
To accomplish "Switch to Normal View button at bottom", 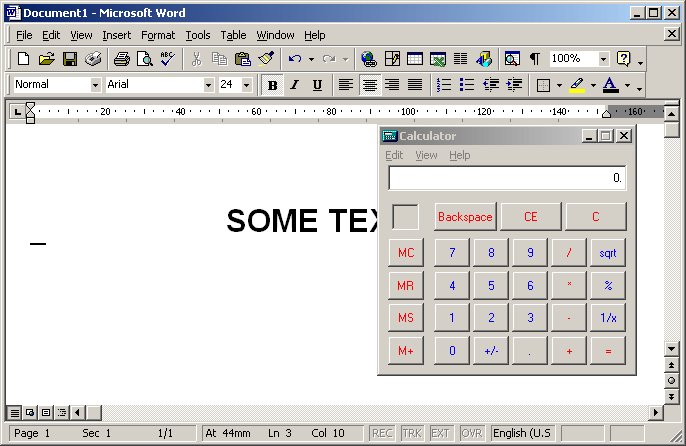I will (14, 412).
